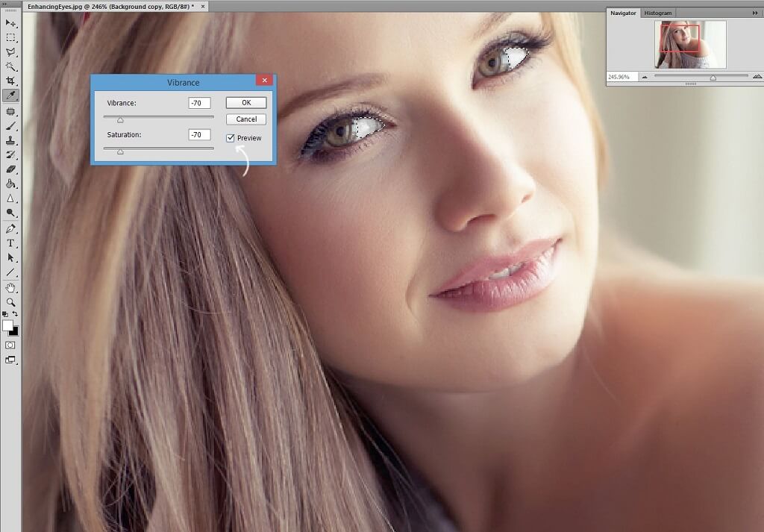Click the Navigator zoom slider handle

(x=713, y=78)
